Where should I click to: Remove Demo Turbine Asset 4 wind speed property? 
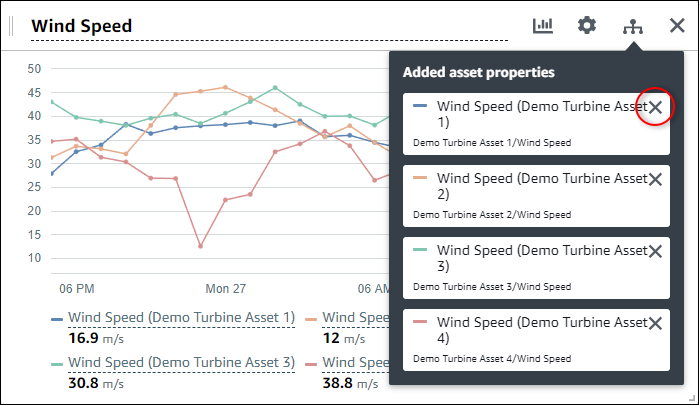pos(655,323)
